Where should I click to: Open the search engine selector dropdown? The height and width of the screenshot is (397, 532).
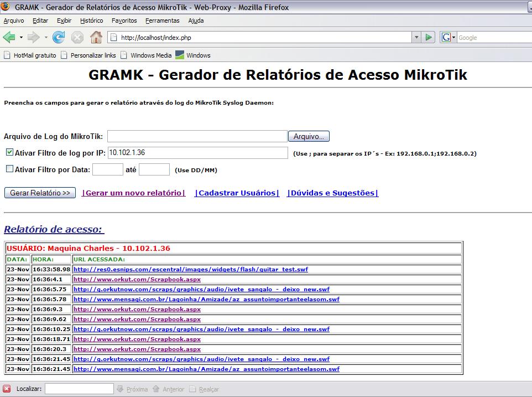point(453,37)
